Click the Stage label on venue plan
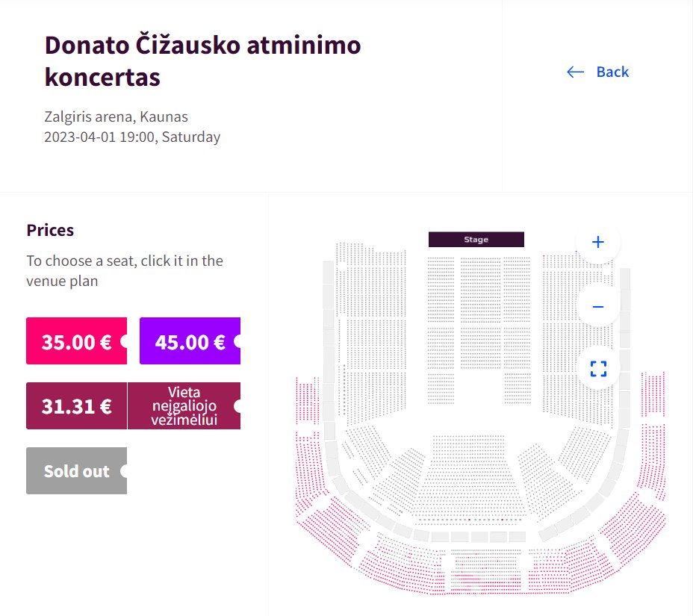Viewport: 693px width, 616px height. click(x=476, y=240)
